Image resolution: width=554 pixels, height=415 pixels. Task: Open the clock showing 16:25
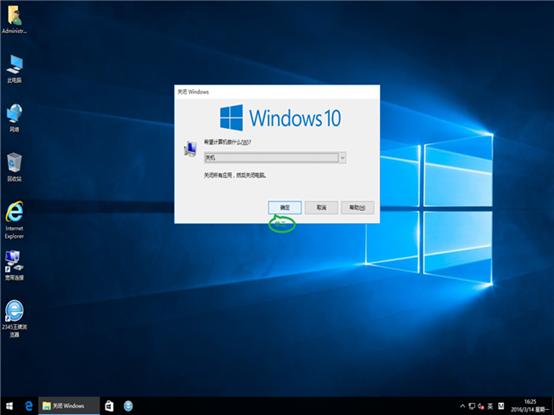click(x=529, y=406)
